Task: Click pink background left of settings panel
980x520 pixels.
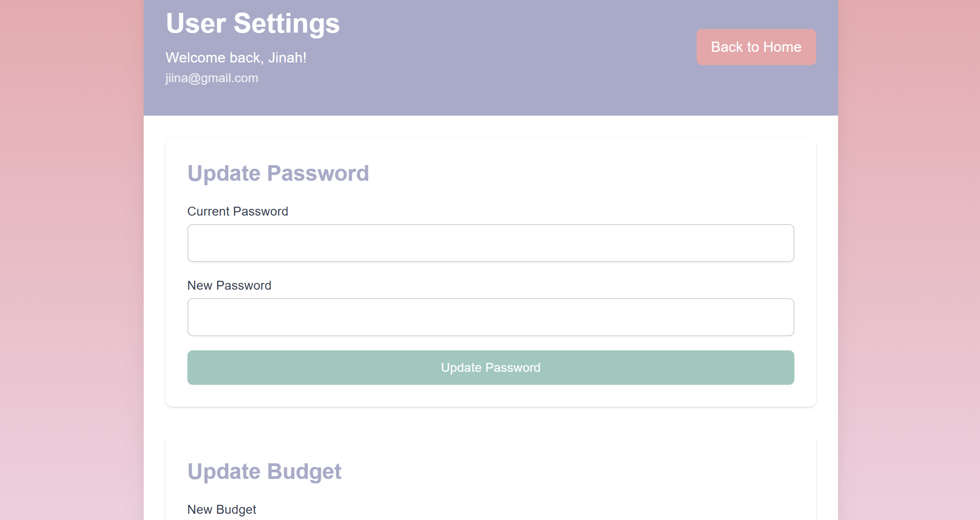Action: pos(71,259)
